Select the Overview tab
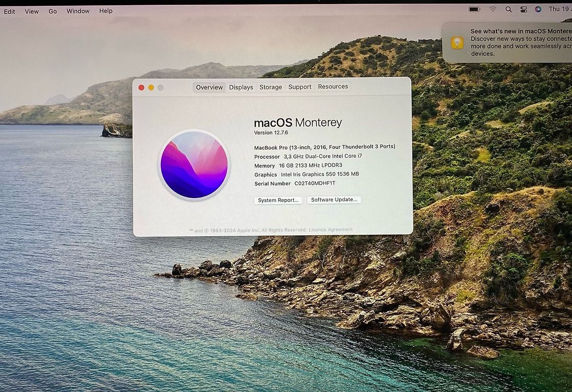The height and width of the screenshot is (392, 572). (209, 87)
